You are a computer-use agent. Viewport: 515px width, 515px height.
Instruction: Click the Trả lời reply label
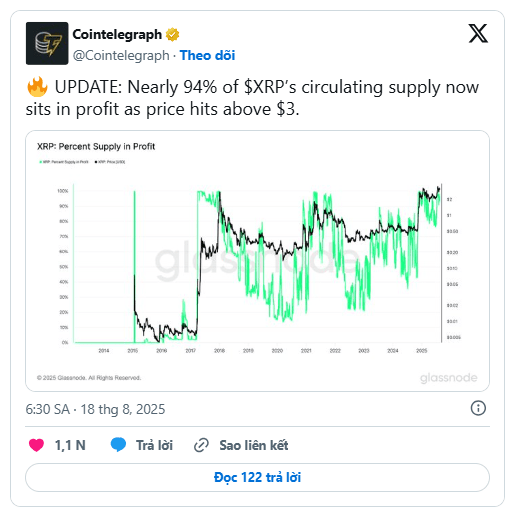pyautogui.click(x=154, y=445)
